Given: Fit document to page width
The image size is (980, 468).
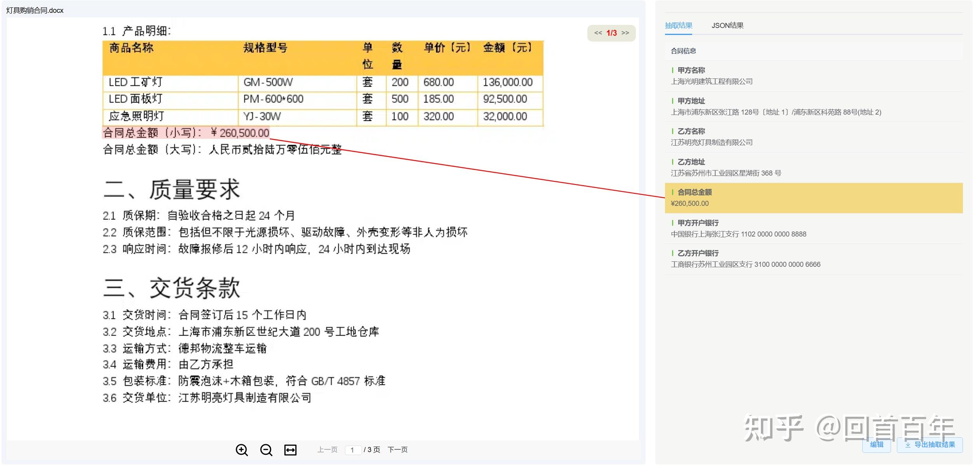Looking at the screenshot, I should [290, 450].
